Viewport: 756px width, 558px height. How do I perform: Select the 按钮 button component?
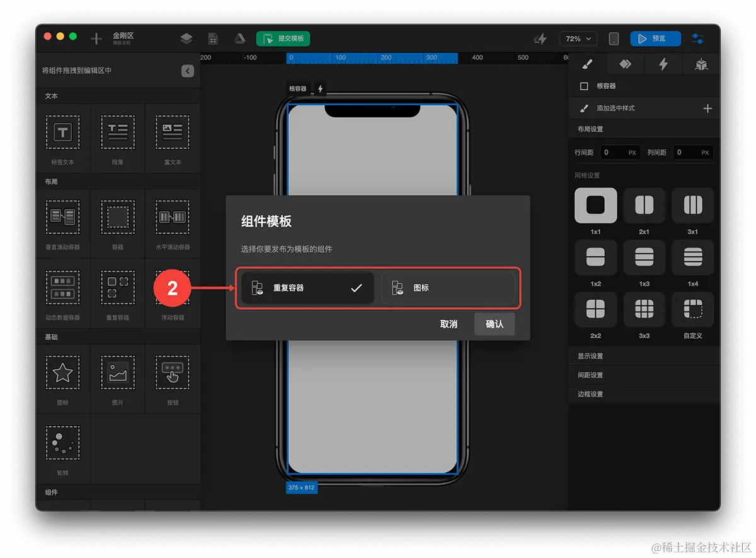(x=173, y=379)
